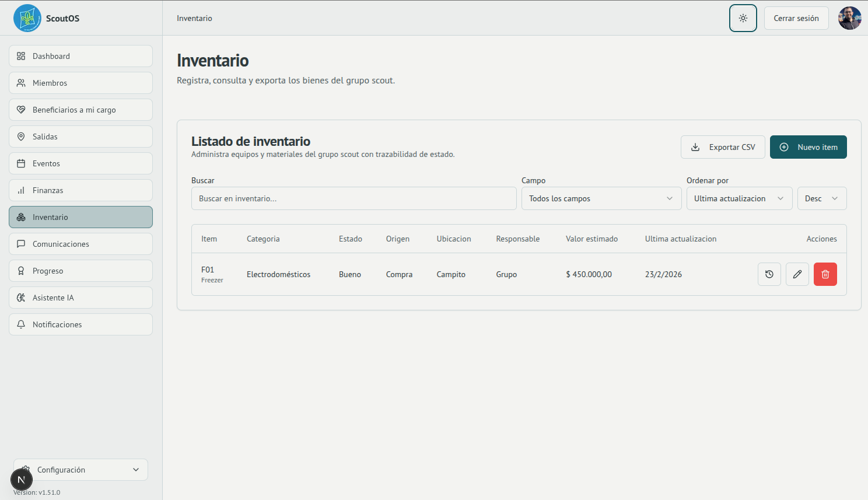
Task: Click Cerrar sesión to log out
Action: click(x=796, y=18)
